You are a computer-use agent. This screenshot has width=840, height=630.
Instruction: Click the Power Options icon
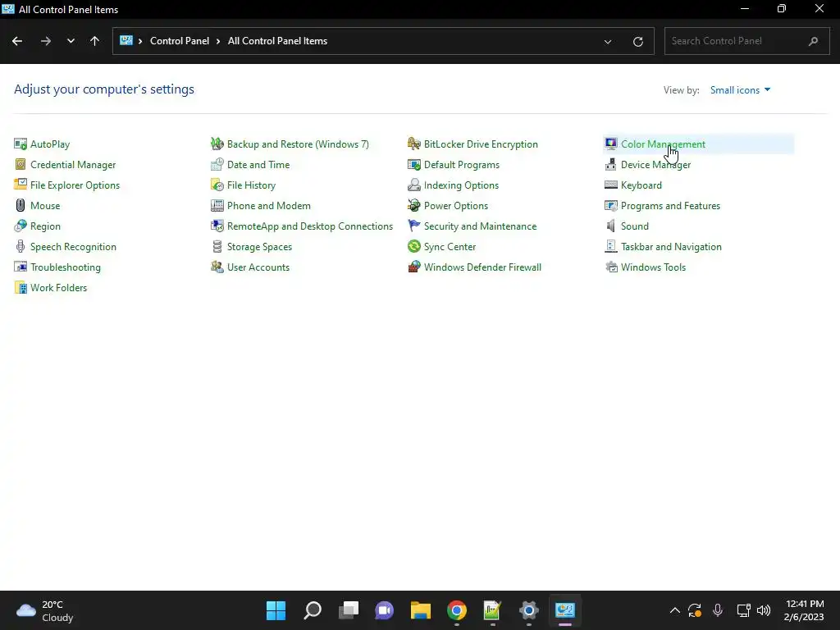[414, 206]
